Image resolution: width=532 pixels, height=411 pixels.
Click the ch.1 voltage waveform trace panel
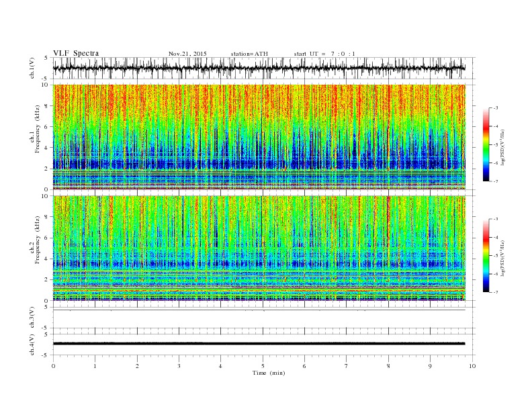tap(264, 68)
